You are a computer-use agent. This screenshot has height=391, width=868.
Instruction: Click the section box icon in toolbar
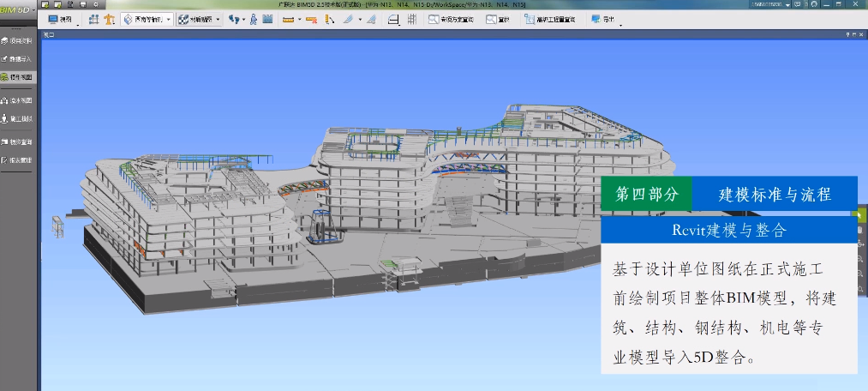[393, 18]
